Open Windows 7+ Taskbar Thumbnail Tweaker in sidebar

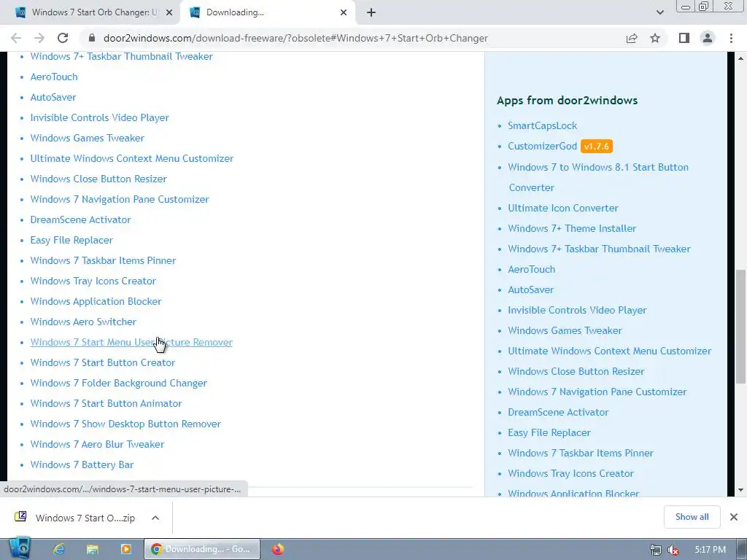pos(599,249)
